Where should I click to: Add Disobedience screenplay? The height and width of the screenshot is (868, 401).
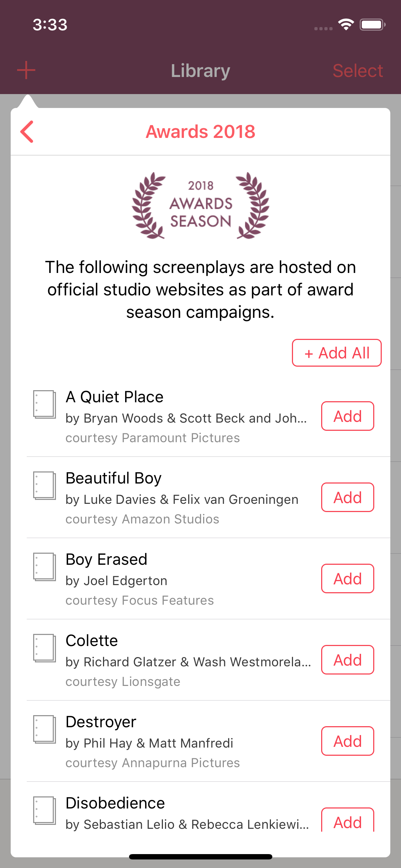click(x=348, y=822)
